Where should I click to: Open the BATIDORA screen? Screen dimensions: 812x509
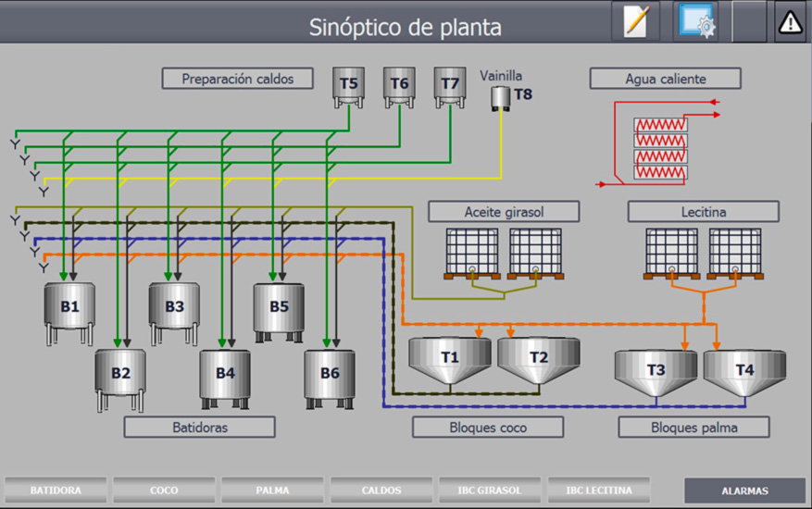tap(56, 490)
